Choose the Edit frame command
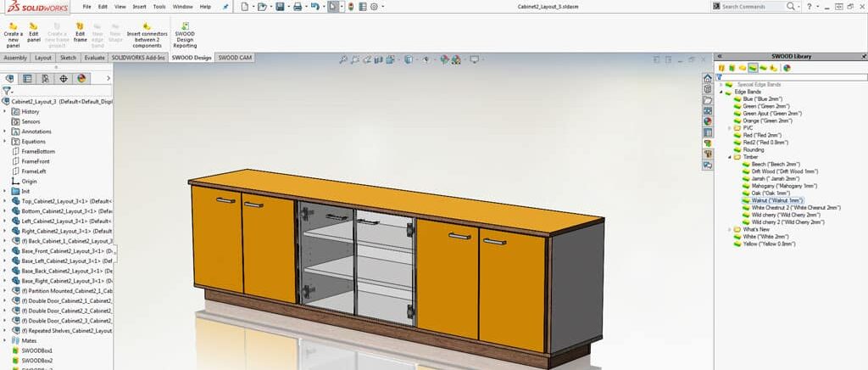868x370 pixels. [x=81, y=33]
